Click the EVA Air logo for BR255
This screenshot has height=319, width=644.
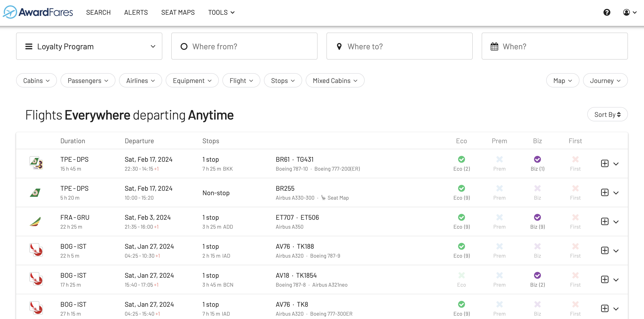click(35, 193)
